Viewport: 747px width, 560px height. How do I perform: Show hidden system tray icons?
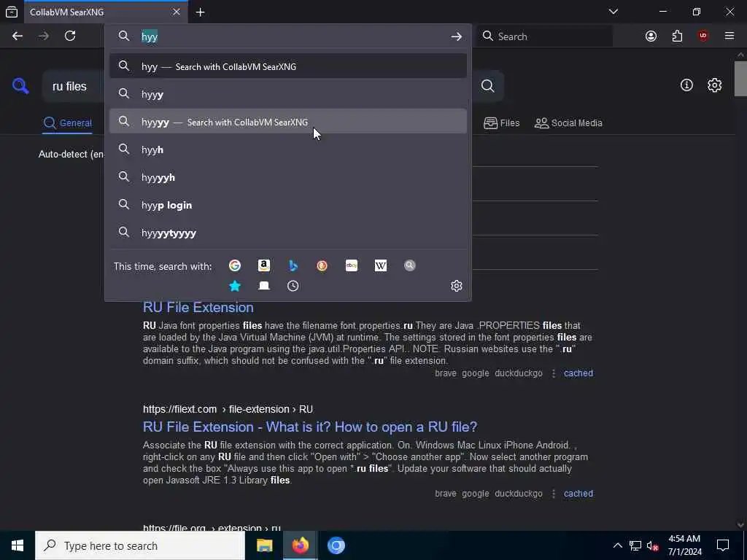coord(617,545)
